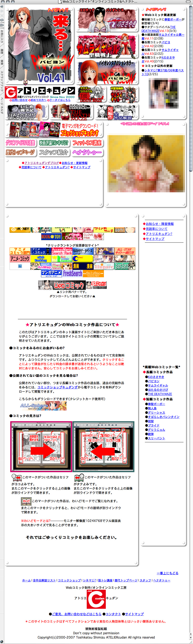This screenshot has height=644, width=193.
Task: Click the vertical scrollbar thumb
Action: coord(191,89)
